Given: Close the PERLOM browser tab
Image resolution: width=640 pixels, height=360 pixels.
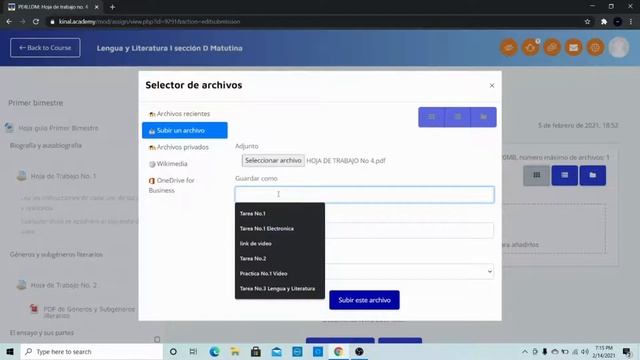Looking at the screenshot, I should coord(97,7).
